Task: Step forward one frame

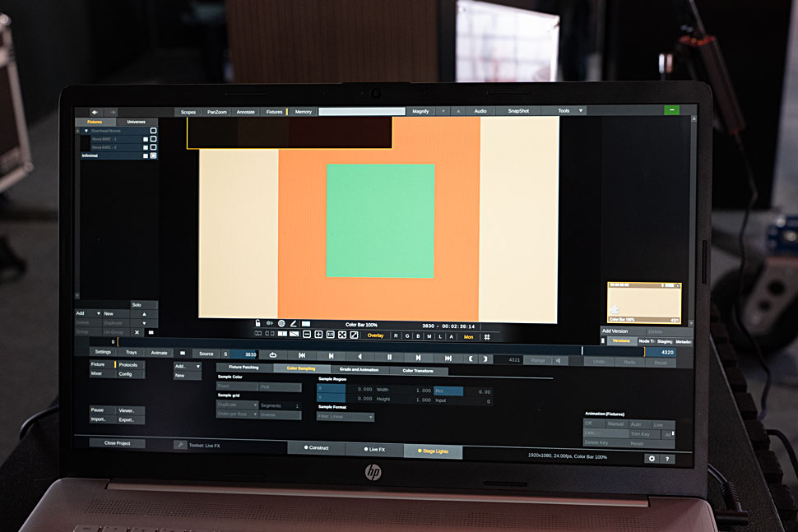Action: click(x=419, y=358)
